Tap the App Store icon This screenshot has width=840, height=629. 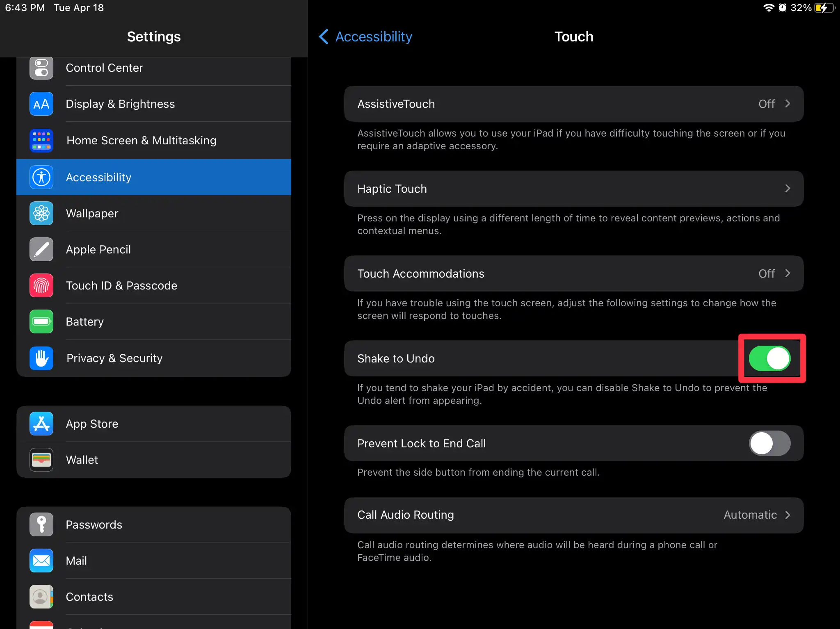[x=41, y=424]
